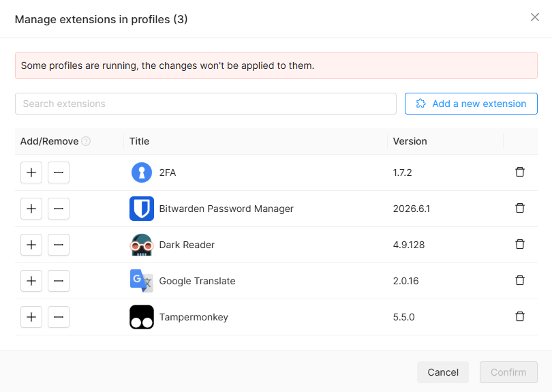
Task: Click the Dark Reader extension icon
Action: click(x=142, y=245)
